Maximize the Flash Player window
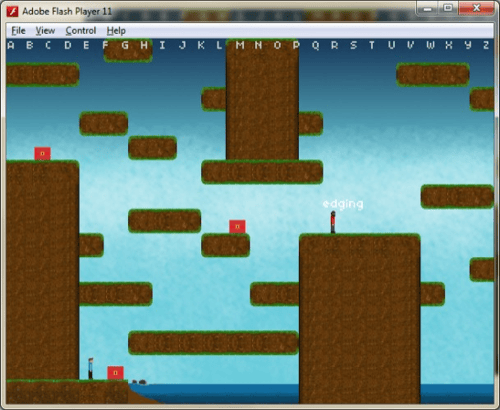Screen dimensions: 500x410 tap(448, 8)
